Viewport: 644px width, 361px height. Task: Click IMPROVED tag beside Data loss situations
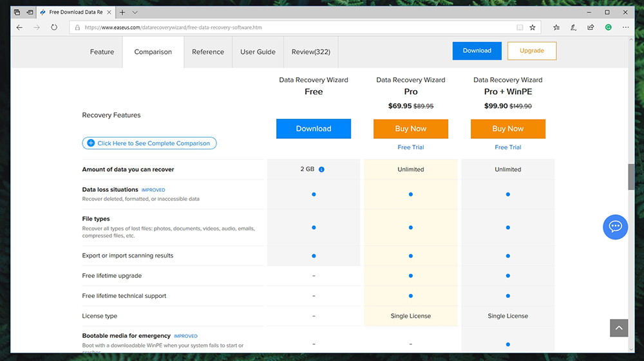(x=153, y=190)
